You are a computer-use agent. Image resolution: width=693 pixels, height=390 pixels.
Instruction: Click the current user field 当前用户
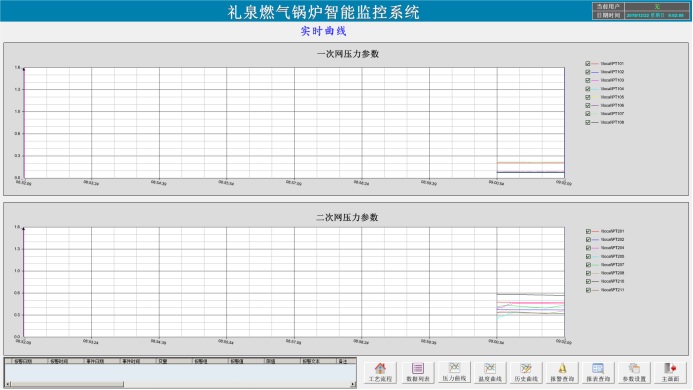tap(657, 7)
